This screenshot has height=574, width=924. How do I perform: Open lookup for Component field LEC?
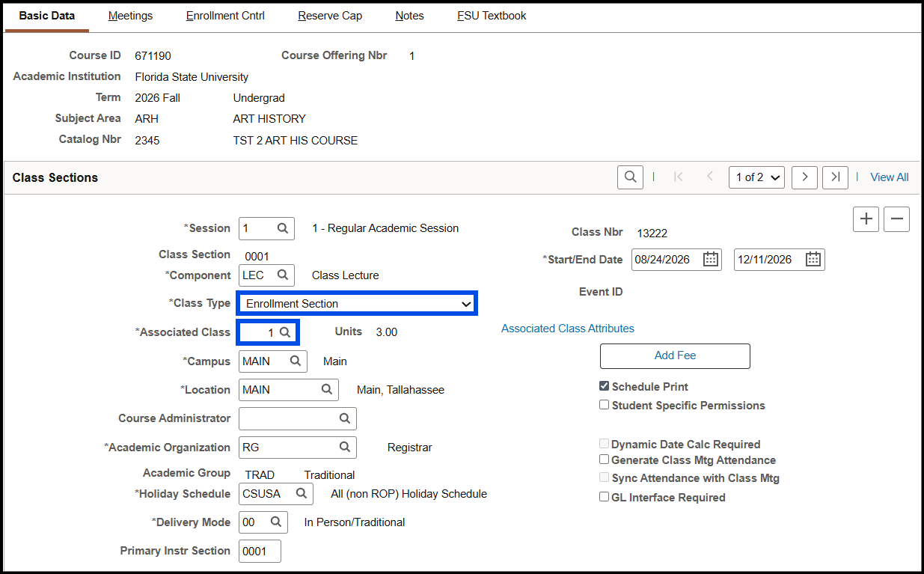(283, 275)
